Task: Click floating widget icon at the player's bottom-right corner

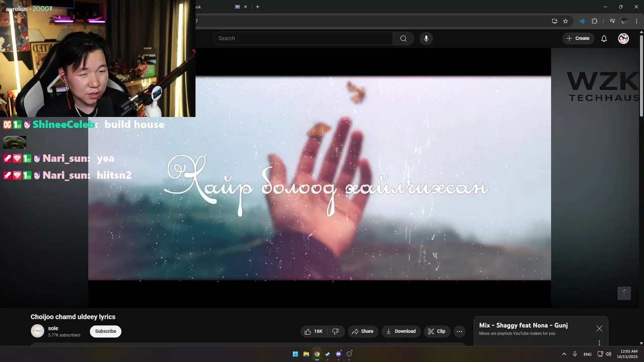Action: tap(624, 293)
